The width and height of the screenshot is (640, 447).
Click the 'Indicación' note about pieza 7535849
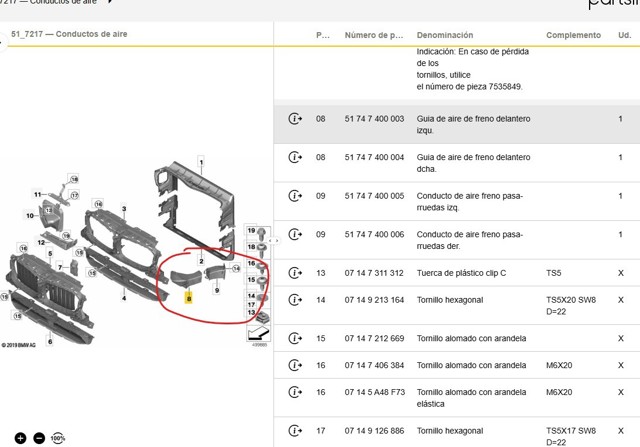click(x=473, y=69)
